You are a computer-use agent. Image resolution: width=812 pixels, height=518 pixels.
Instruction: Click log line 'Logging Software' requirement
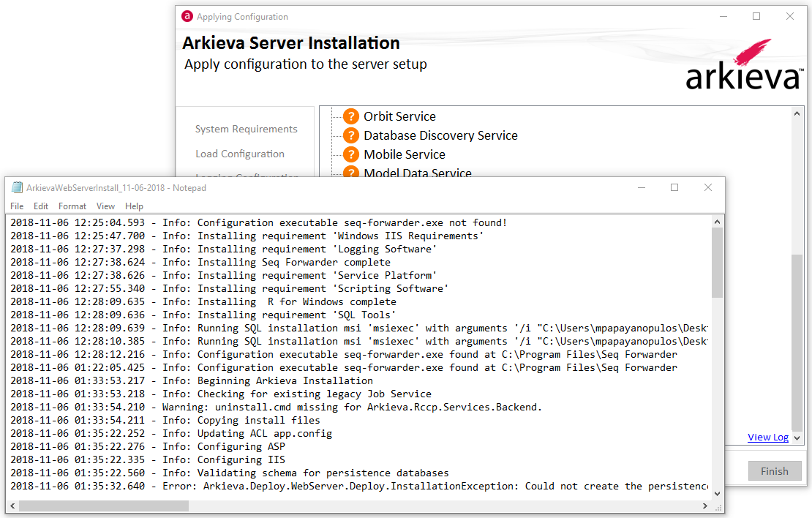coord(224,249)
